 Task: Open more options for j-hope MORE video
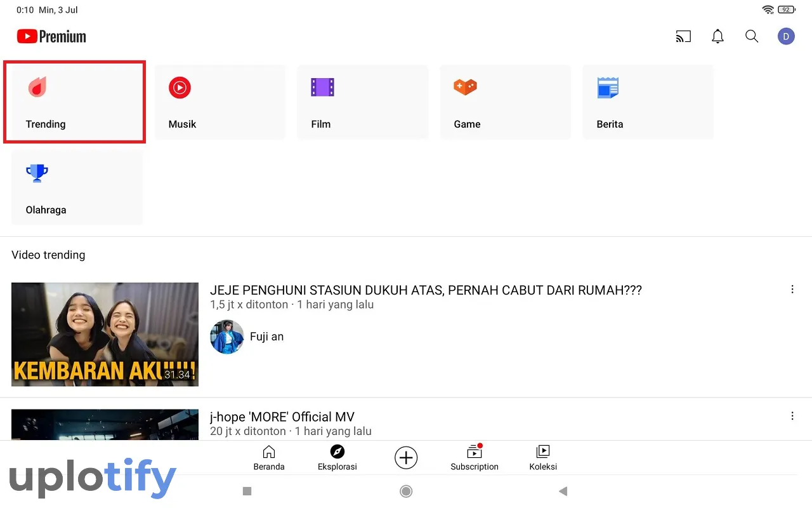point(792,416)
